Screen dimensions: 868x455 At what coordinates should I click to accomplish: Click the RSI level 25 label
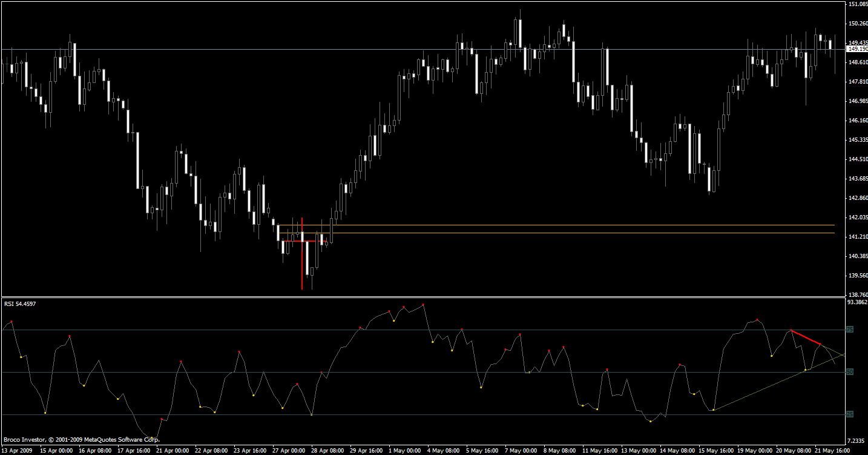coord(850,414)
